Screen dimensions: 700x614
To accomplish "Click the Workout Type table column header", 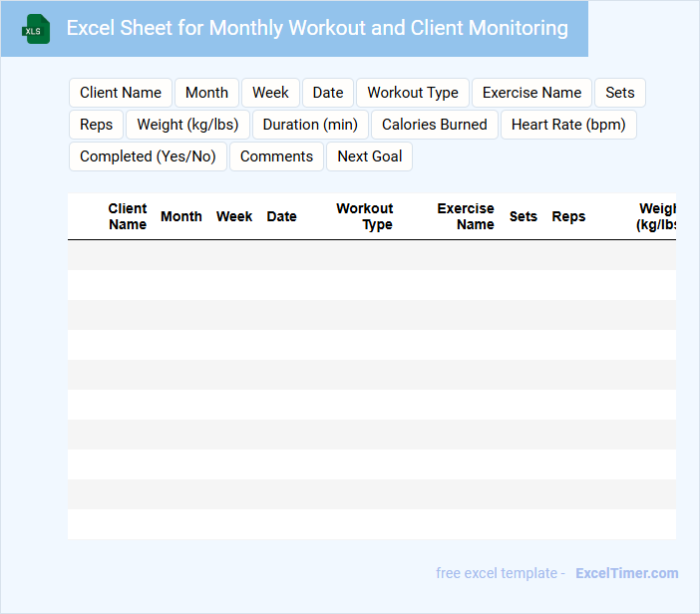I will click(365, 216).
